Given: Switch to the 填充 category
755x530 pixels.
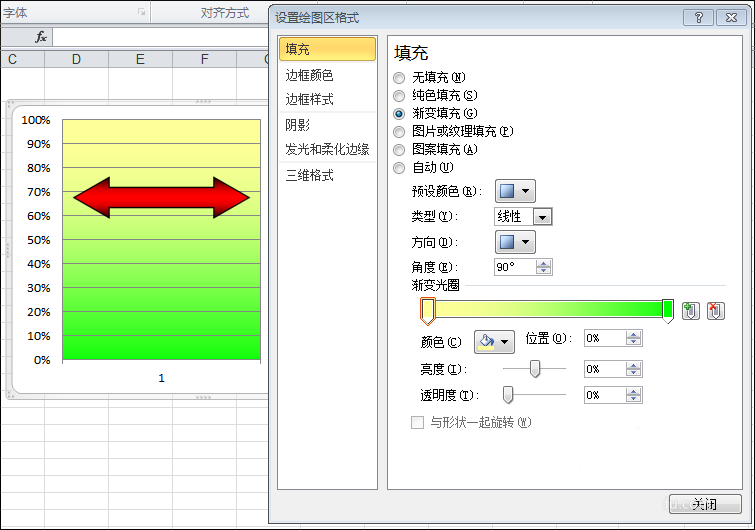Looking at the screenshot, I should (x=327, y=49).
